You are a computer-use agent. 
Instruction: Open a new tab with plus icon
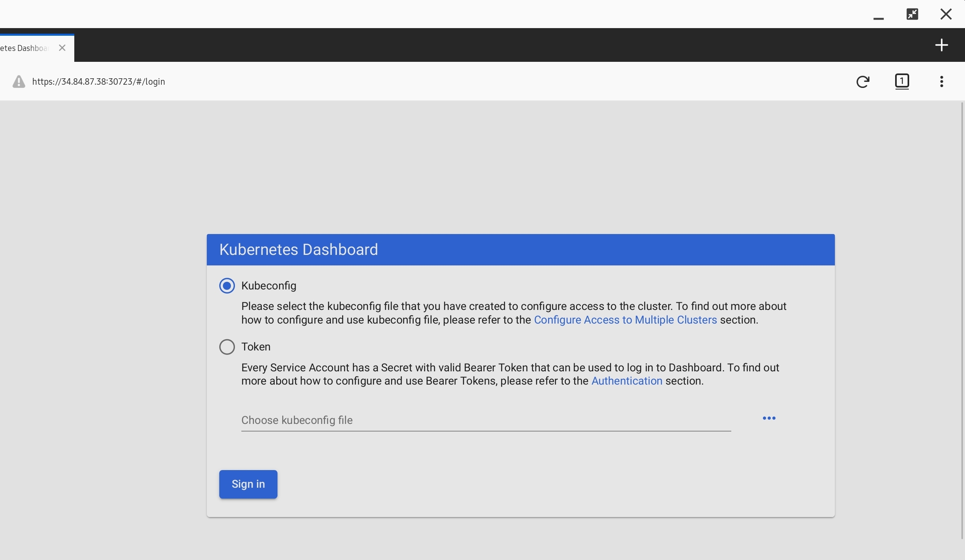[941, 45]
